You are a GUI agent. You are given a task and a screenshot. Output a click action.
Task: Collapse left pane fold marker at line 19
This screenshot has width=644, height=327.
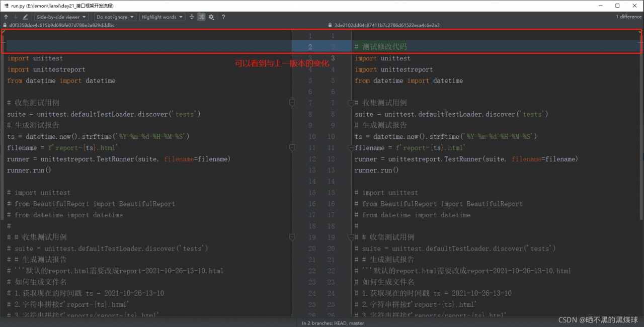(x=292, y=237)
